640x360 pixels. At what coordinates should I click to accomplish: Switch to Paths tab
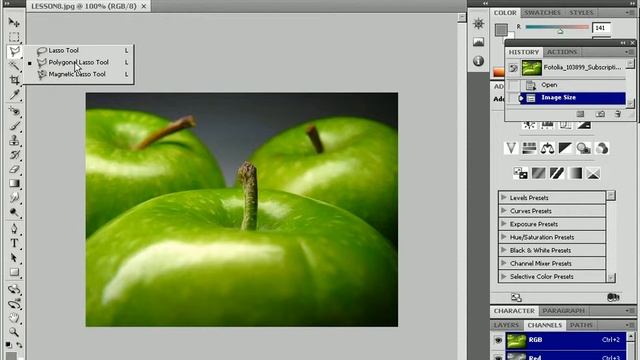tap(581, 325)
